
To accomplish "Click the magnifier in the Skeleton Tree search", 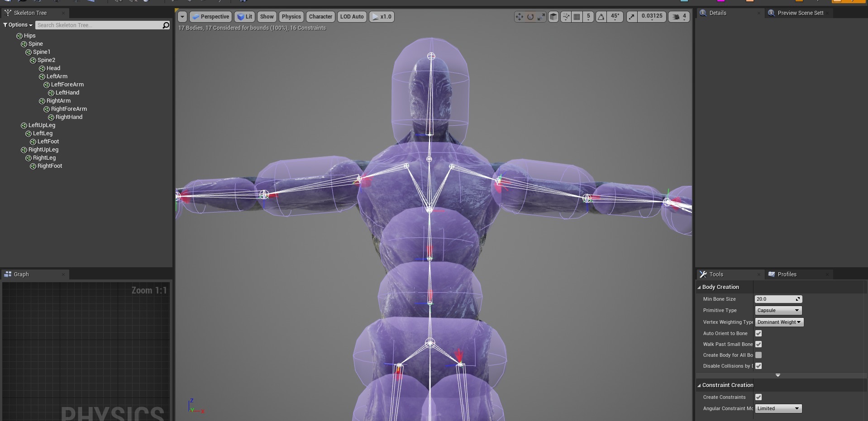I will (166, 25).
